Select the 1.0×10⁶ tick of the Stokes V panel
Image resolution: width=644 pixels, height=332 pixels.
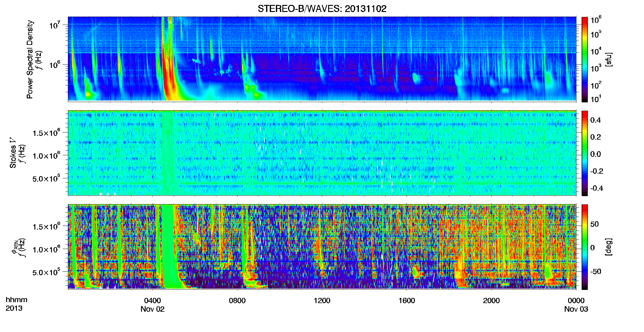click(46, 156)
